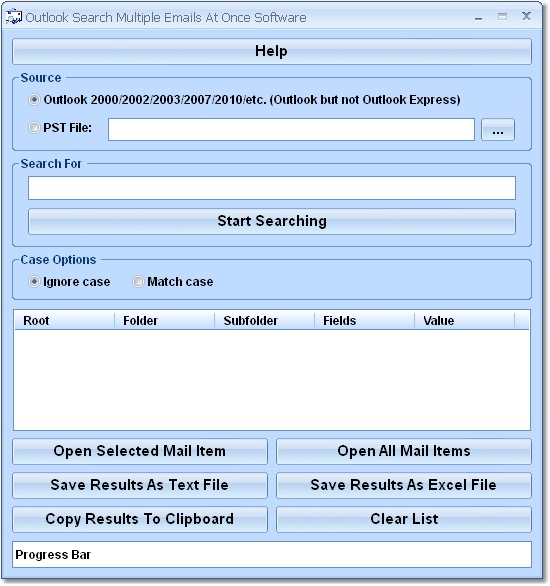Click the Clear List button
The image size is (550, 586).
tap(404, 519)
